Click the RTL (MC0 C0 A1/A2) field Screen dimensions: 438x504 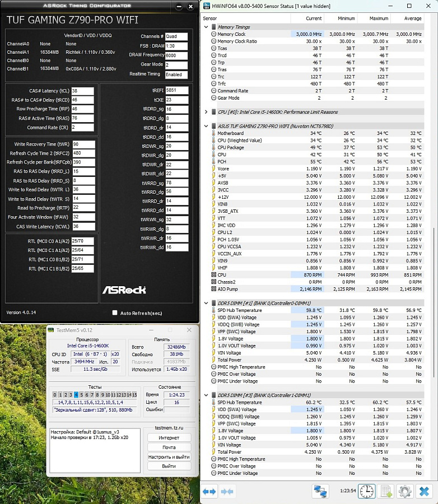pos(82,241)
